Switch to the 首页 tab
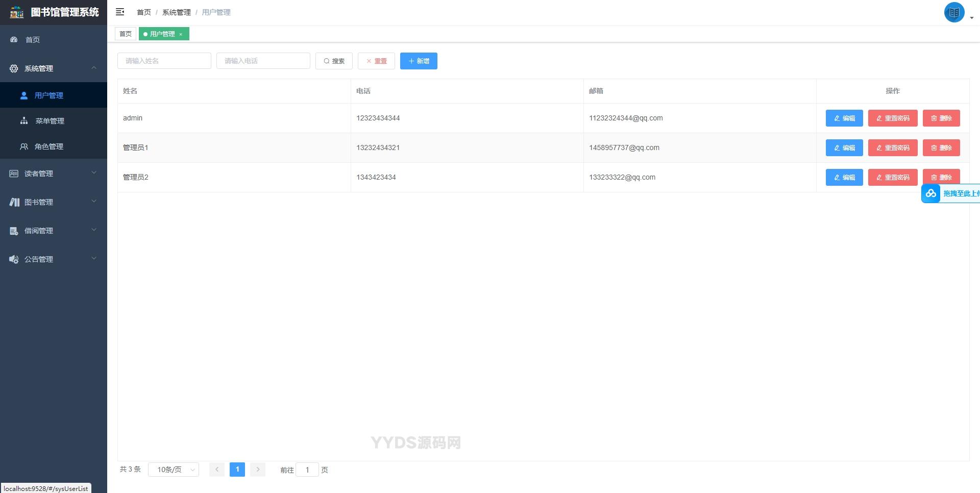 126,34
